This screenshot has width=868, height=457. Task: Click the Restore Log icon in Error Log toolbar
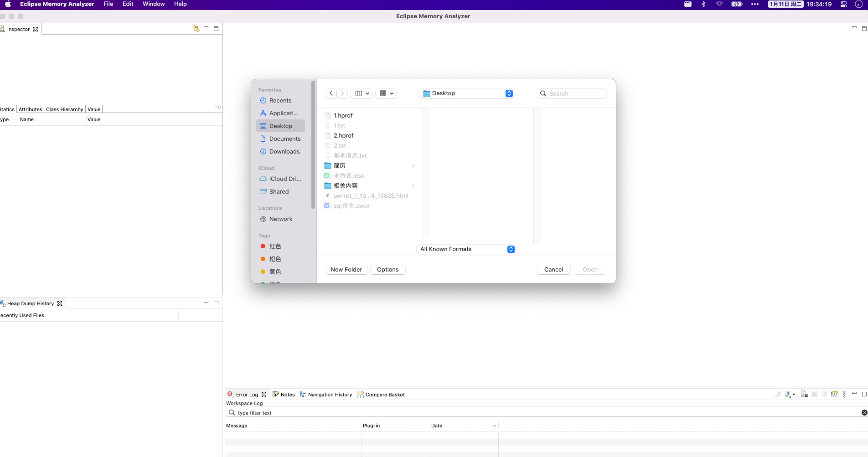[834, 394]
